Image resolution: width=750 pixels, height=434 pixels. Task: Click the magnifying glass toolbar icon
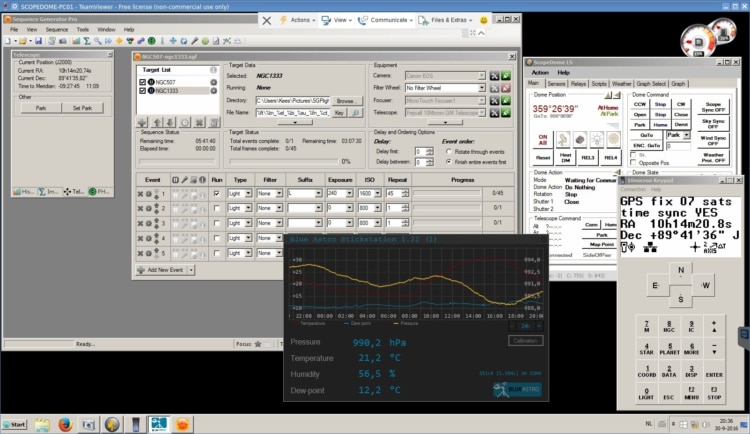98,41
